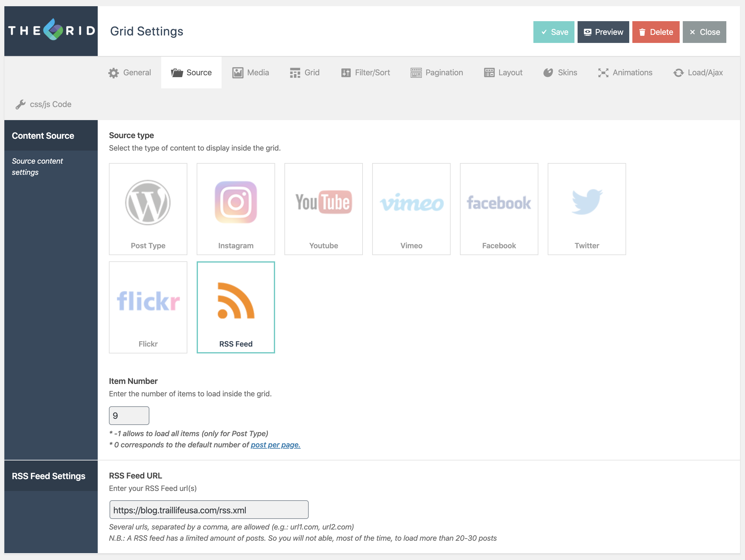Go to the Load/Ajax tab label

click(x=705, y=73)
